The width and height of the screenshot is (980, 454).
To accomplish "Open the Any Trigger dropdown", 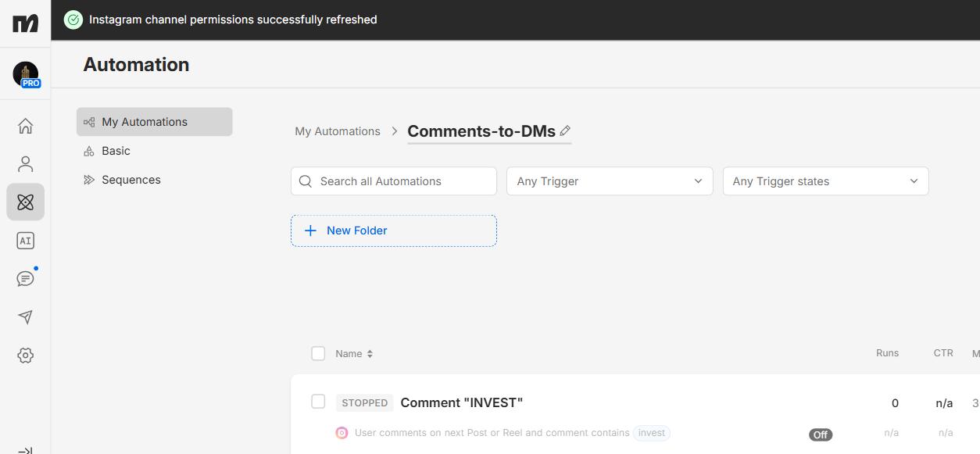I will (x=610, y=181).
